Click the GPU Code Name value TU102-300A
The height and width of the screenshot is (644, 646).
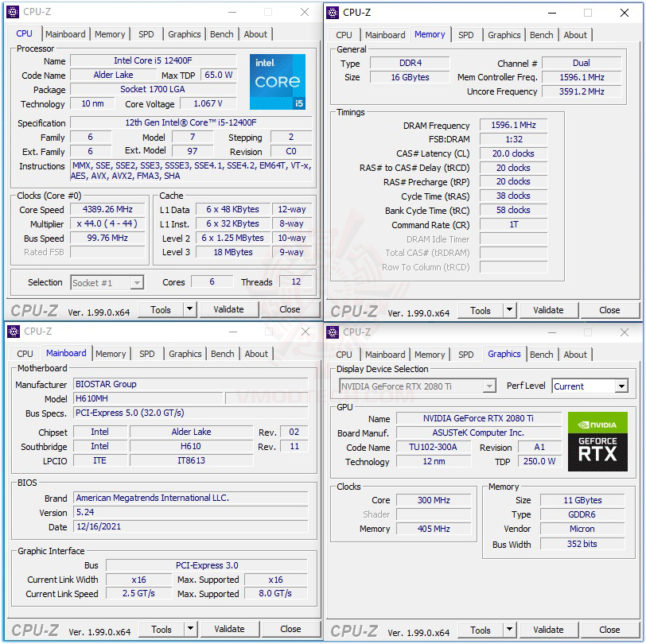[x=433, y=447]
